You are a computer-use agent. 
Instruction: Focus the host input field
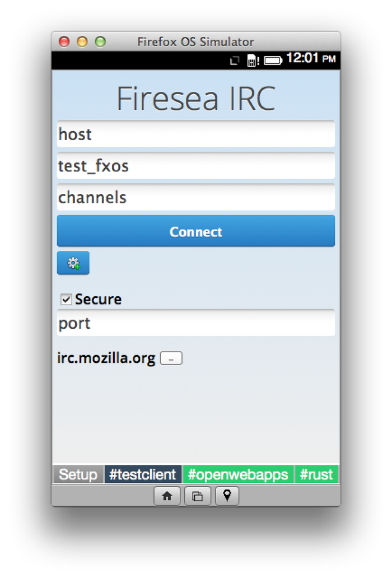[196, 134]
